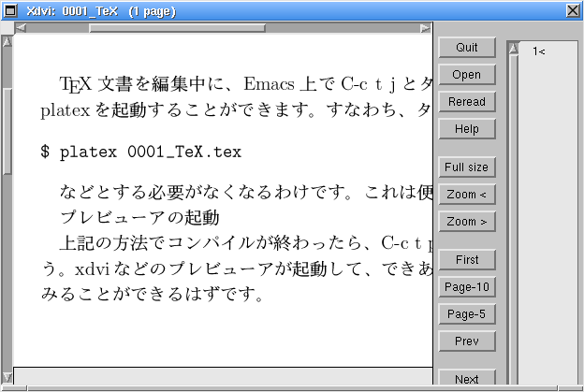The width and height of the screenshot is (584, 392).
Task: Click the Quit button
Action: point(467,48)
